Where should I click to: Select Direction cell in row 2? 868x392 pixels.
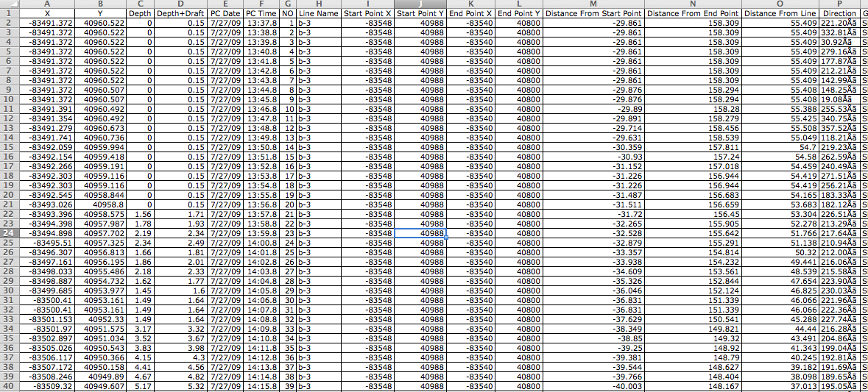click(839, 23)
